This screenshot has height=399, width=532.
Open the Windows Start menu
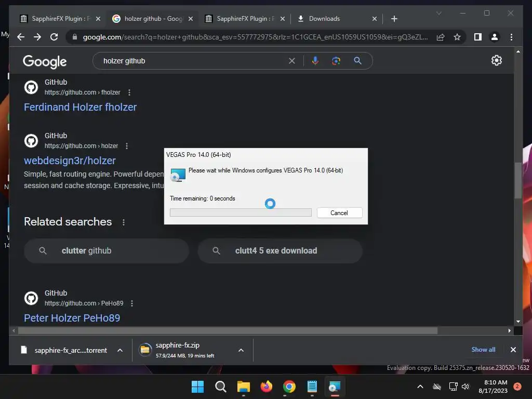click(197, 387)
